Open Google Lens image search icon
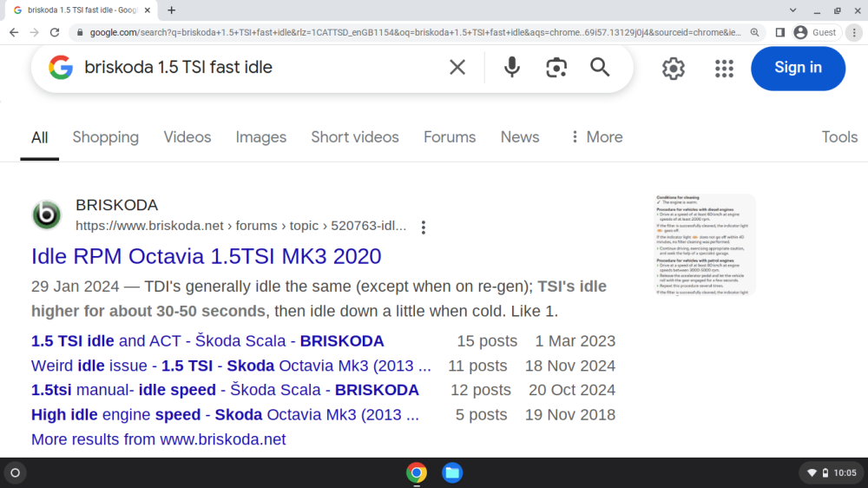 click(x=556, y=68)
